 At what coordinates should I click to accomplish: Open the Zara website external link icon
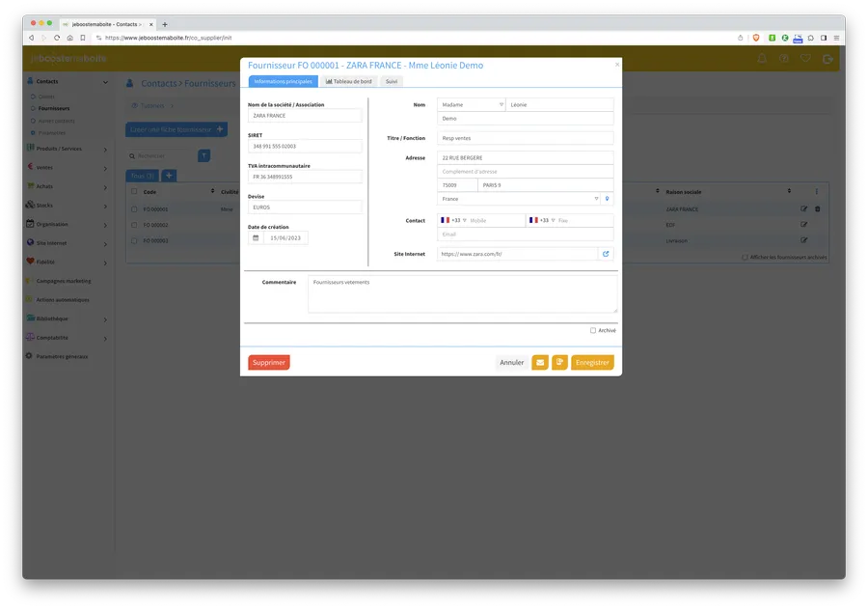606,254
